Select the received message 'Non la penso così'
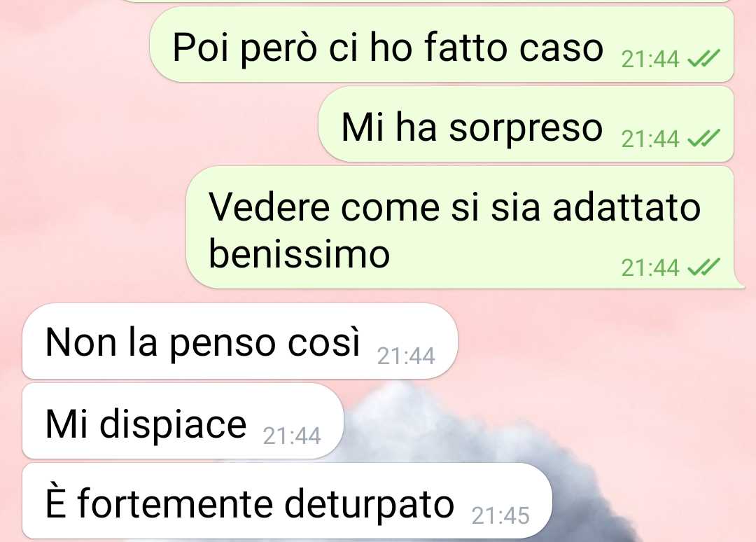Viewport: 756px width, 542px height. pyautogui.click(x=239, y=341)
